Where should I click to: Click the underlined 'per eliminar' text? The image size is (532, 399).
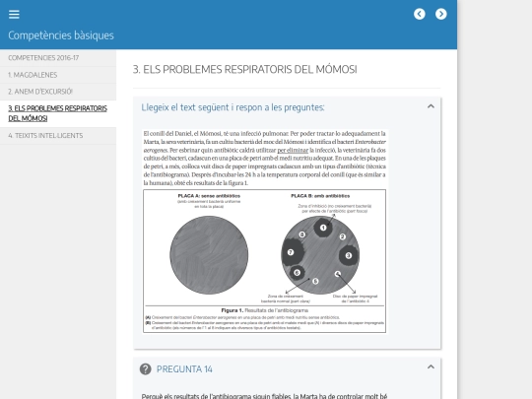[x=293, y=150]
